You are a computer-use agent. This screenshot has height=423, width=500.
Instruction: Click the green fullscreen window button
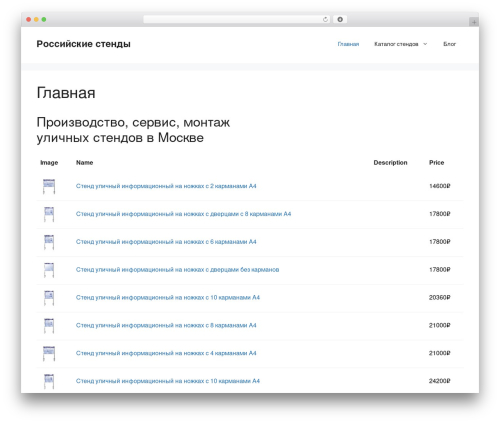click(44, 19)
